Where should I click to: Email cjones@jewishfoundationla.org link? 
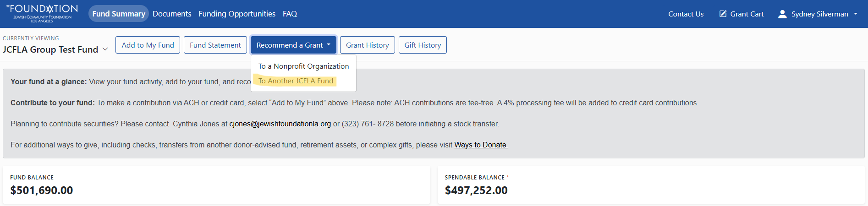280,124
